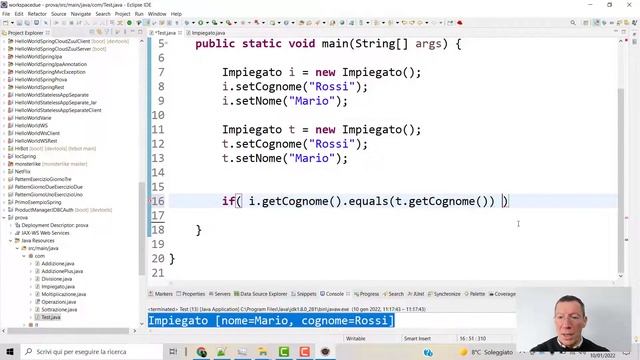
Task: Select AddizionePlus.java in Project Explorer
Action: coord(62,271)
